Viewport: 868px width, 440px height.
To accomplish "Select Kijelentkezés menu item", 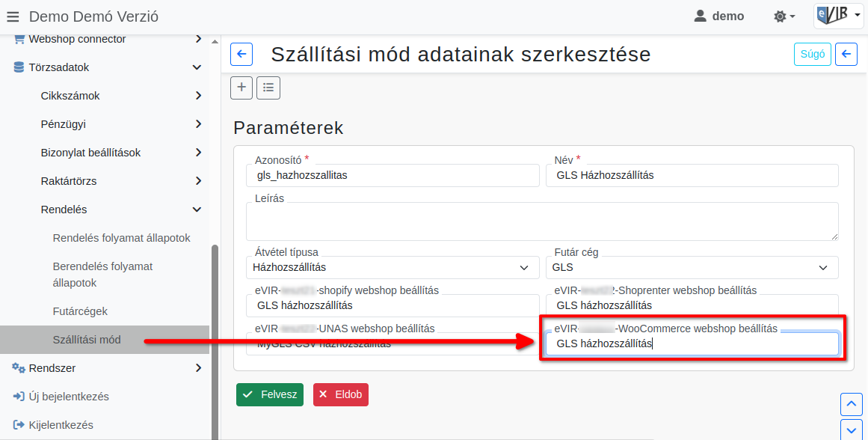I will (61, 425).
